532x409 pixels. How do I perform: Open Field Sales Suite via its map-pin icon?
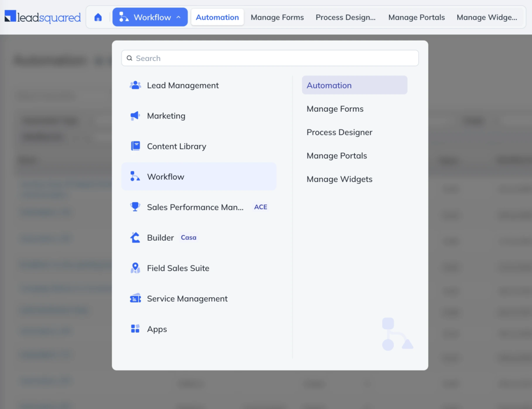[x=135, y=268]
